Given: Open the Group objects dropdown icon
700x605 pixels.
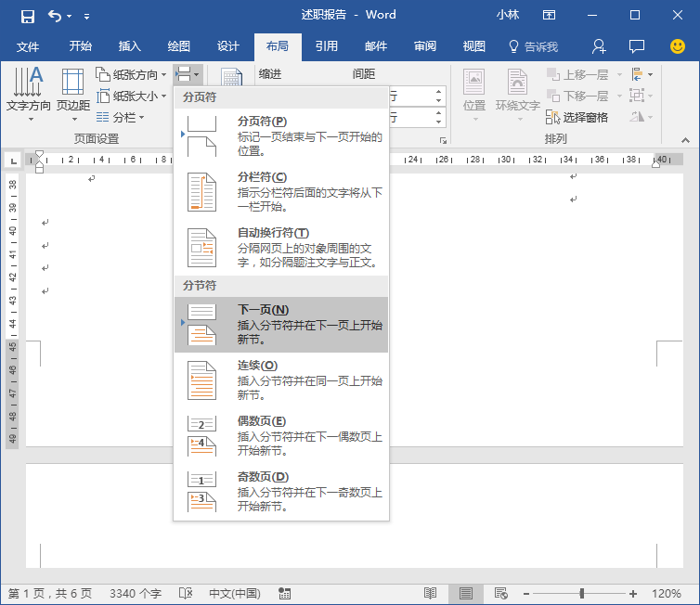Looking at the screenshot, I should pos(642,96).
